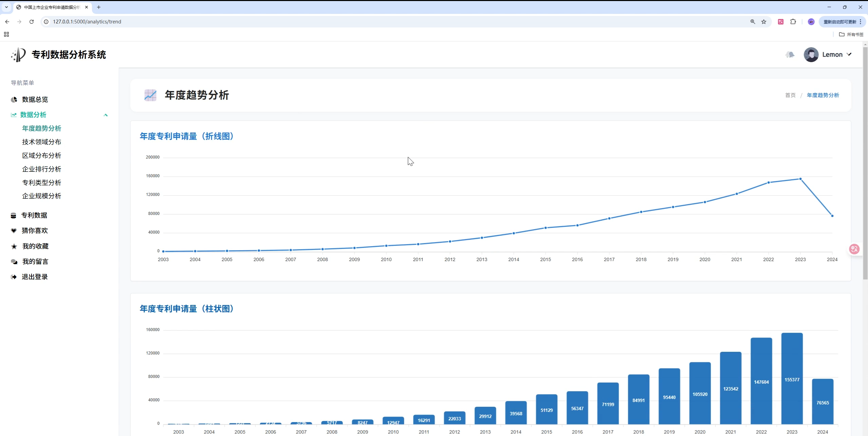Click the browser forward arrow

click(x=19, y=22)
